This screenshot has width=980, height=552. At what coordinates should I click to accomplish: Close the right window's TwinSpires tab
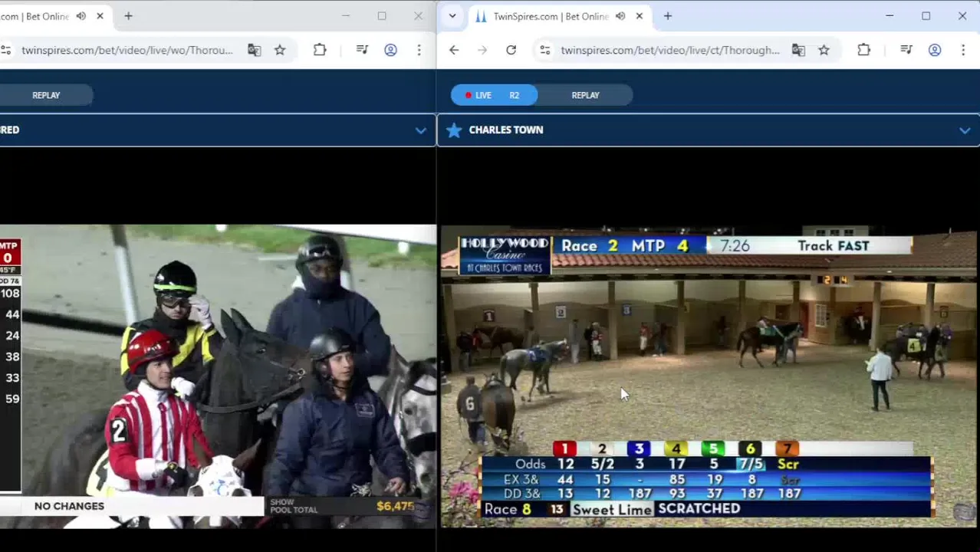[x=639, y=16]
